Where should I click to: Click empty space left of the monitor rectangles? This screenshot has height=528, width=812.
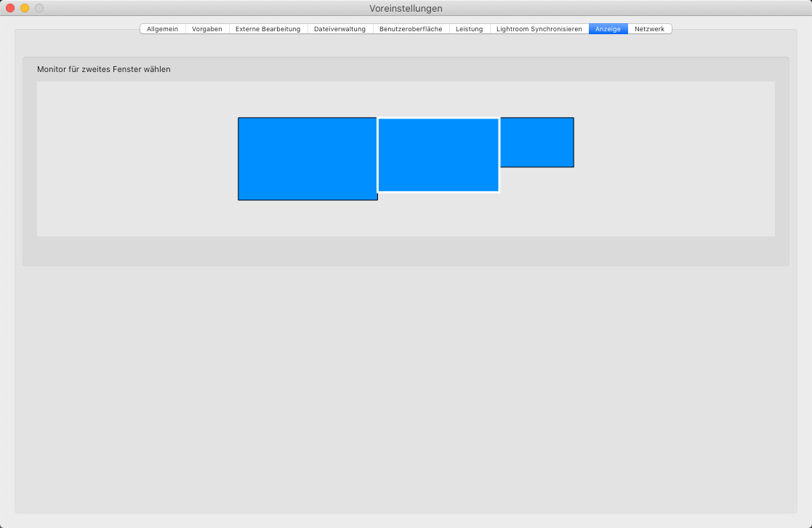pyautogui.click(x=138, y=159)
